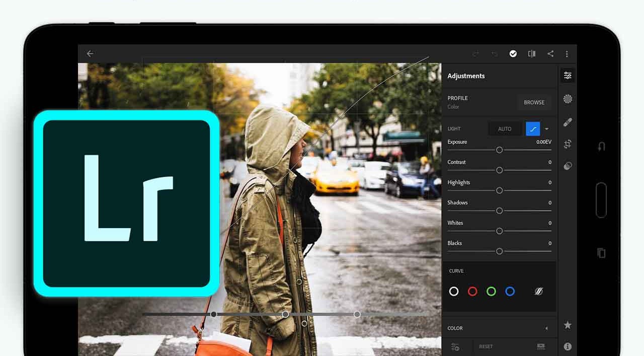Click the undo arrow in top bar
The width and height of the screenshot is (644, 356).
495,54
